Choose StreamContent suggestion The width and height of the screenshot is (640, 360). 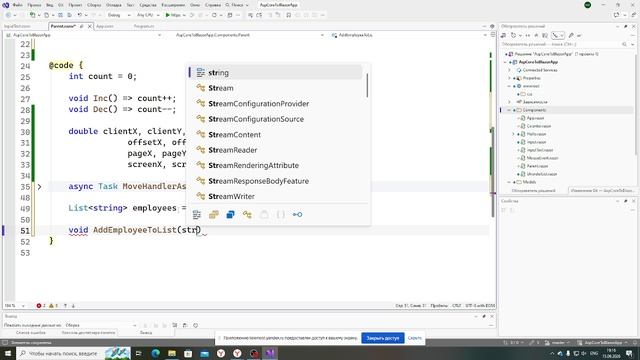point(276,135)
